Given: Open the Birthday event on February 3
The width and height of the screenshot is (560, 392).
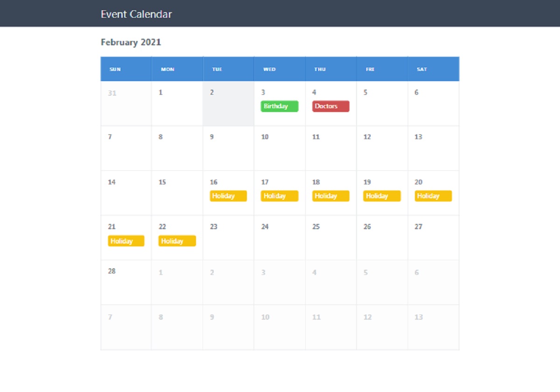Looking at the screenshot, I should tap(279, 106).
